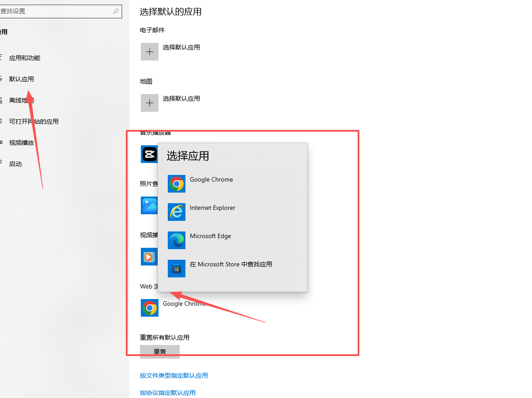Click 选择默认应用 text under 电子邮件

[181, 47]
